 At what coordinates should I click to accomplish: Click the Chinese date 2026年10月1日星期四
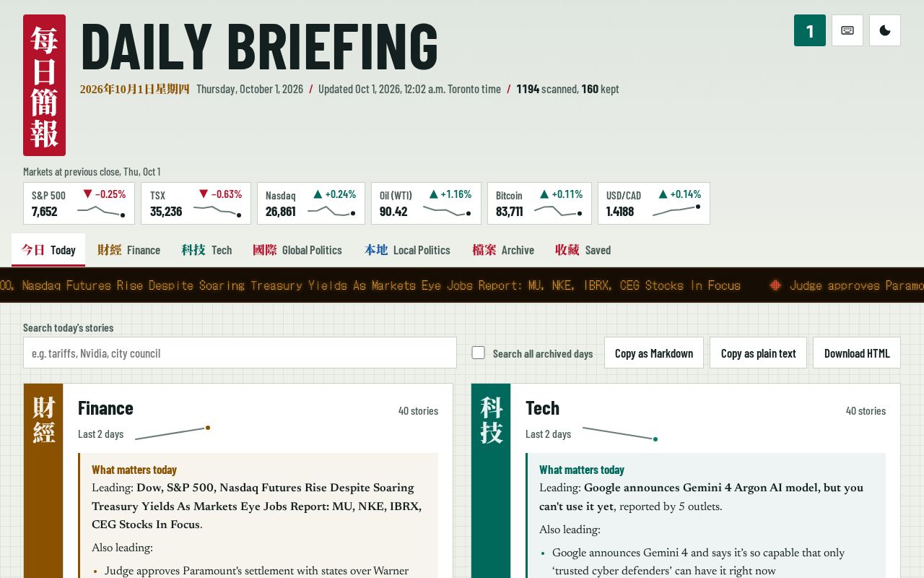pos(134,89)
